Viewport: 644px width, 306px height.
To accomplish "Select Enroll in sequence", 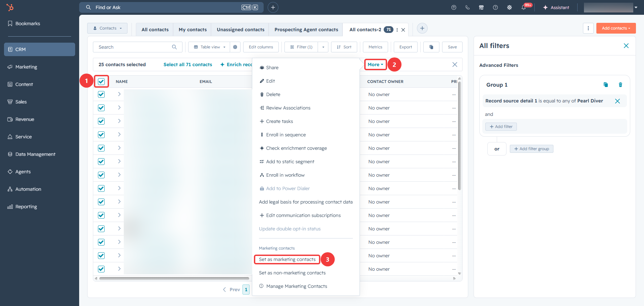I will (306, 135).
